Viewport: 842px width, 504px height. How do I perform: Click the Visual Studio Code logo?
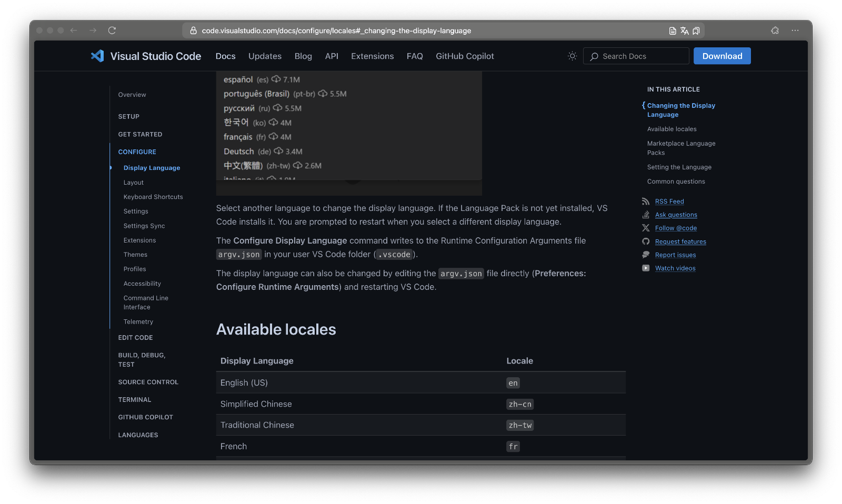[97, 56]
